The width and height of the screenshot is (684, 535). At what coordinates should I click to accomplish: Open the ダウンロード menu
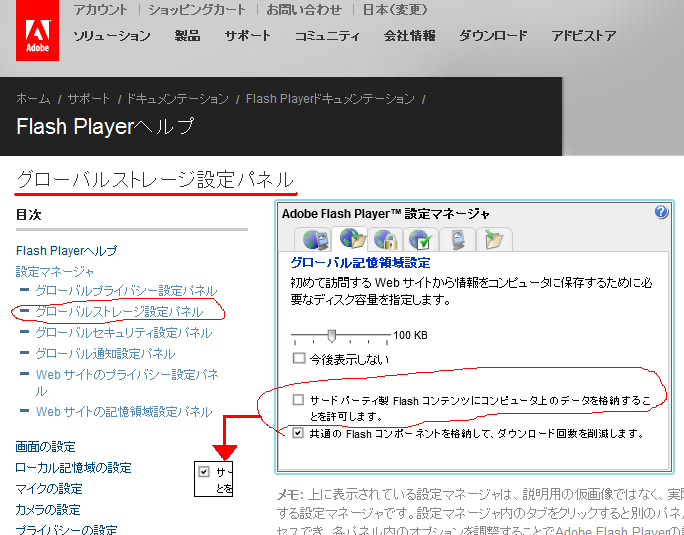(x=493, y=36)
